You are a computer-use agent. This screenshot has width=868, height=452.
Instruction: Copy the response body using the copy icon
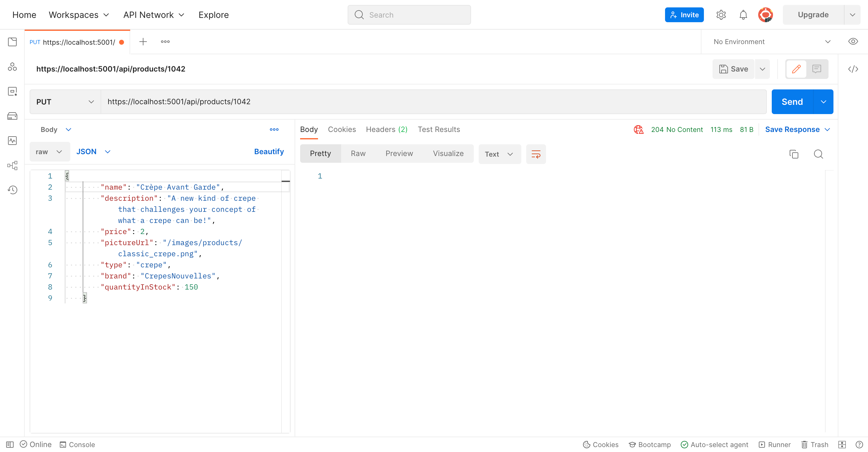794,154
